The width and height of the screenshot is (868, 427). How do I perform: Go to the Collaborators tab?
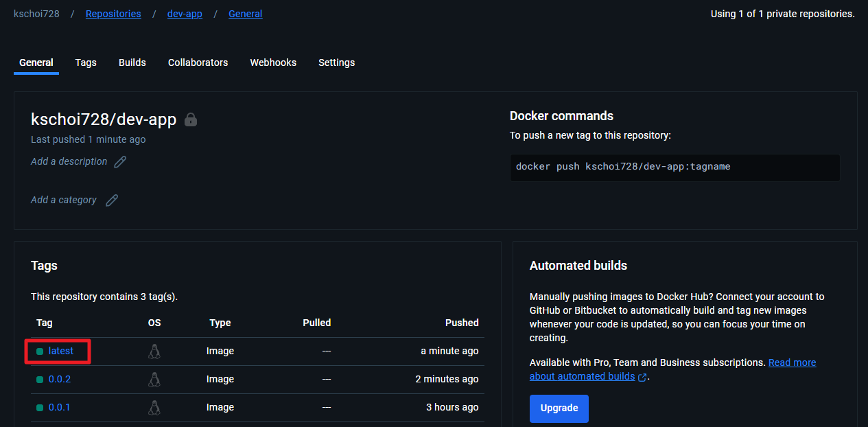tap(198, 62)
